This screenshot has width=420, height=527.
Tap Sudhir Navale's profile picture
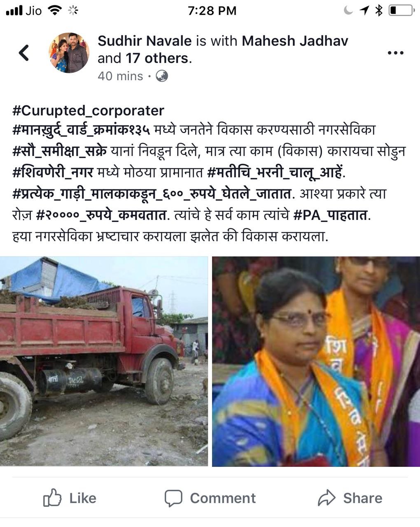69,53
